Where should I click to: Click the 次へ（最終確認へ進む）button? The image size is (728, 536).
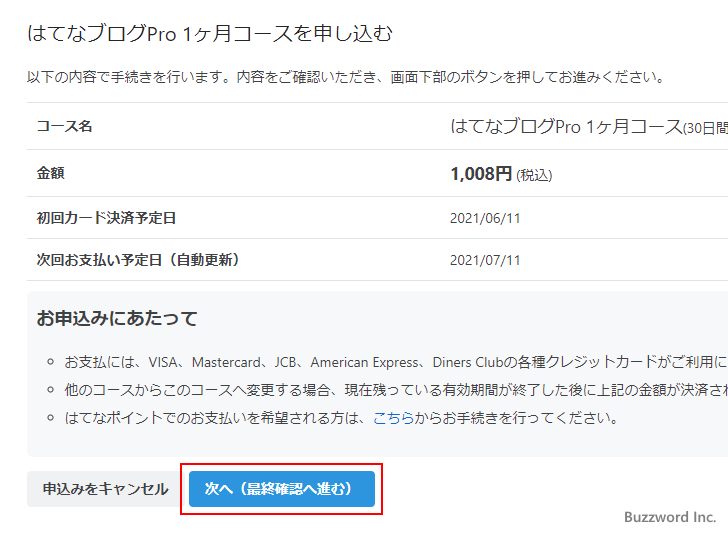281,489
